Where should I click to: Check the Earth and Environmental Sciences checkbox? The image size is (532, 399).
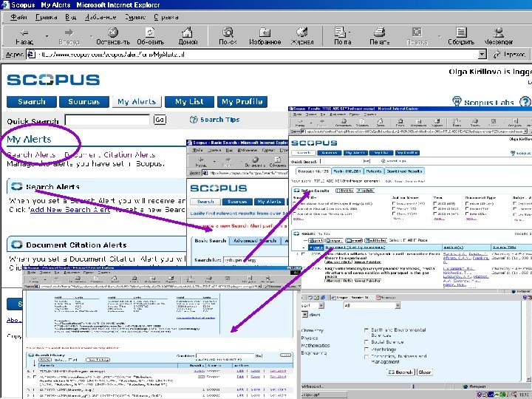pos(366,330)
